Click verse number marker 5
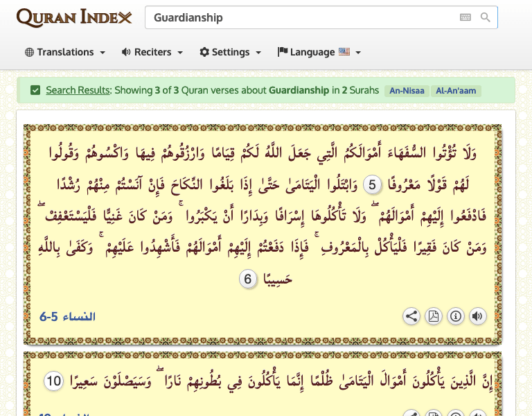Viewport: 532px width, 416px height. pyautogui.click(x=372, y=185)
